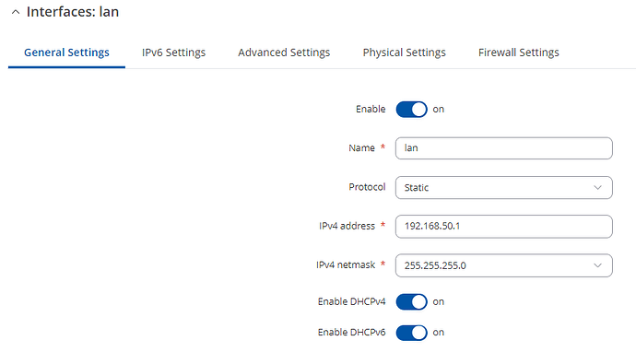Click the Protocol dropdown chevron arrow
Screen dimensions: 636x364
(597, 188)
